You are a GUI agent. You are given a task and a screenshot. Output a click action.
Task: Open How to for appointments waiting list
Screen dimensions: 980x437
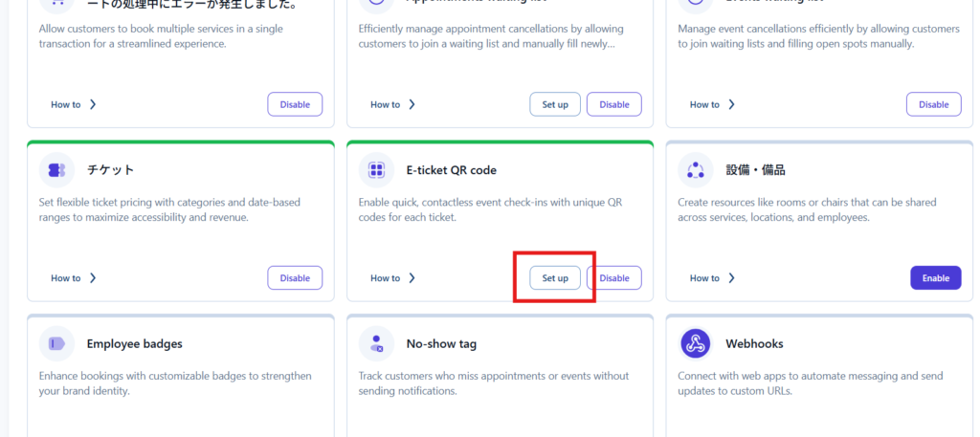pos(393,104)
